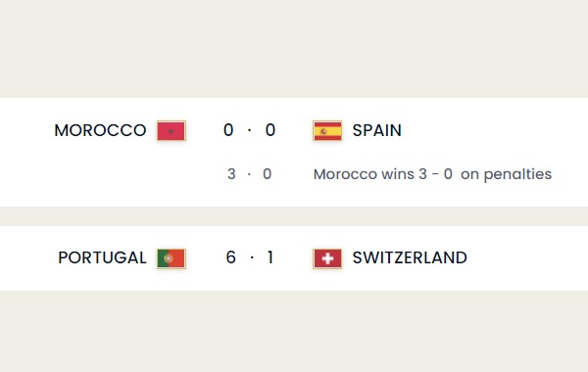Click Morocco's penalty score of 3

click(x=231, y=174)
